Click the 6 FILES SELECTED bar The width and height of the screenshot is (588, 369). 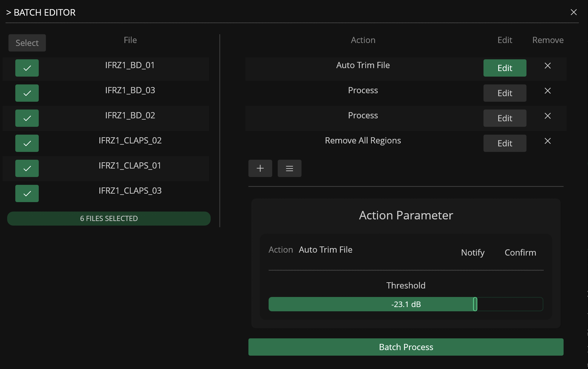[109, 218]
